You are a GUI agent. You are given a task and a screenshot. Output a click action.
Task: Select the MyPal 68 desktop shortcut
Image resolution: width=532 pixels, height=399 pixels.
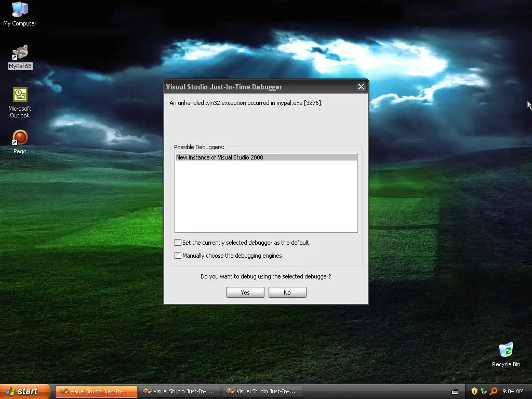pyautogui.click(x=20, y=57)
